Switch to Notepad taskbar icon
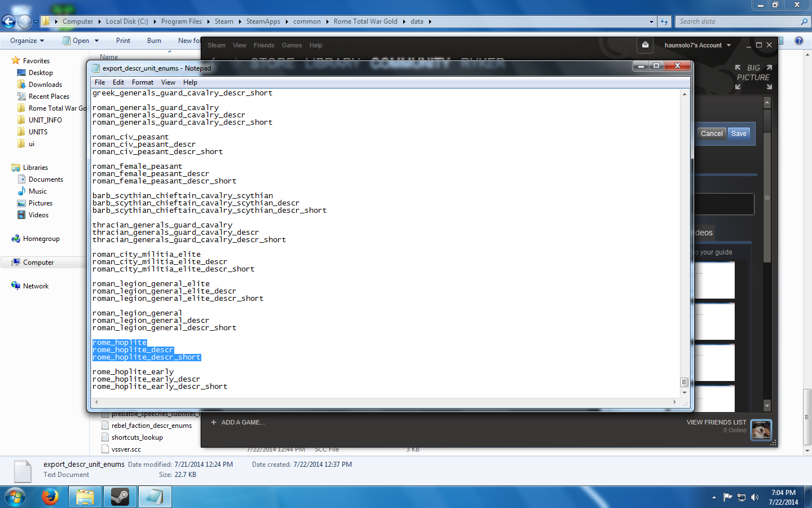 (x=155, y=497)
